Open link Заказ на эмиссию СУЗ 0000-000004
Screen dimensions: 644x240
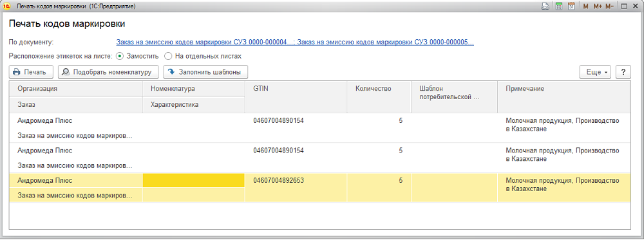coord(205,42)
